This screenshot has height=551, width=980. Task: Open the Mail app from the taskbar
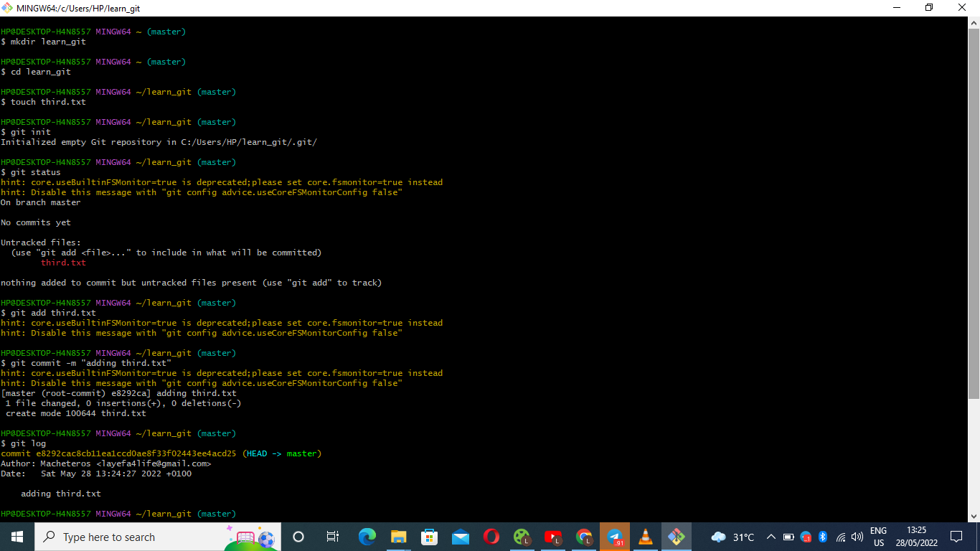point(461,537)
